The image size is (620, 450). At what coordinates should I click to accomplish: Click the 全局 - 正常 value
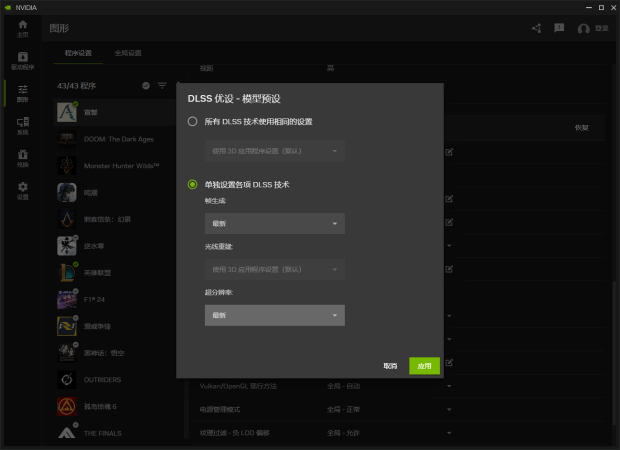point(344,409)
